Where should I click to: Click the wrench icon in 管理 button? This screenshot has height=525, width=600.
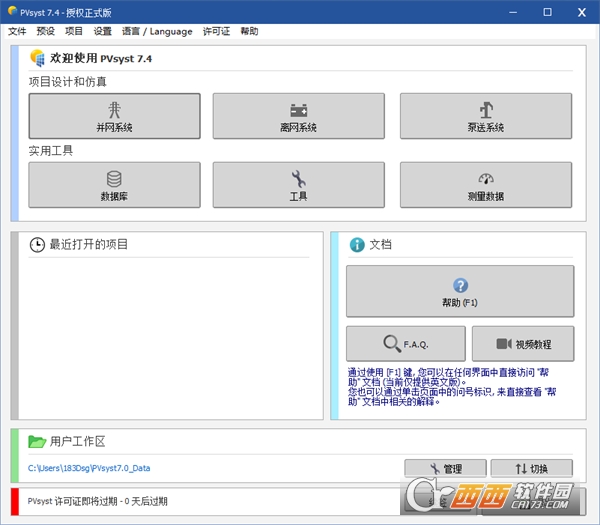435,469
